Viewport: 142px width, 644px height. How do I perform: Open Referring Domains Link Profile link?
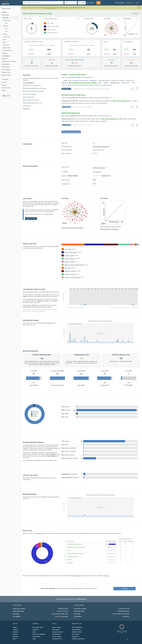(x=110, y=229)
